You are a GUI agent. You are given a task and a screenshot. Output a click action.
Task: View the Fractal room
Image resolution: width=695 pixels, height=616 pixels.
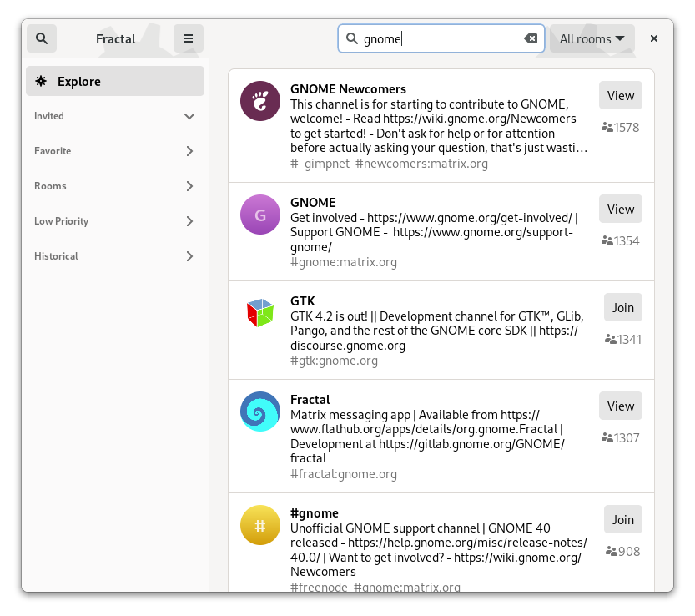[x=620, y=406]
